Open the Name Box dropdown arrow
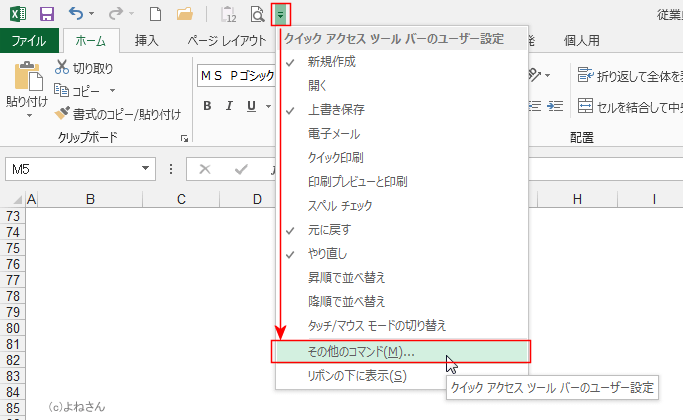Image resolution: width=683 pixels, height=420 pixels. (146, 169)
